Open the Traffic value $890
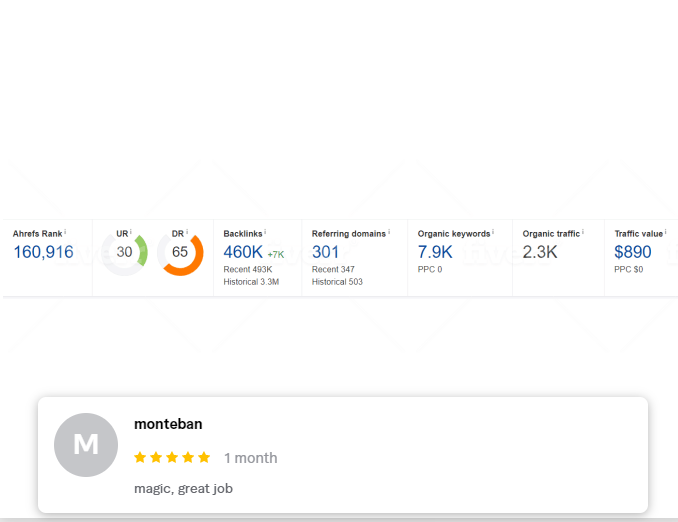The width and height of the screenshot is (678, 522). pyautogui.click(x=633, y=252)
